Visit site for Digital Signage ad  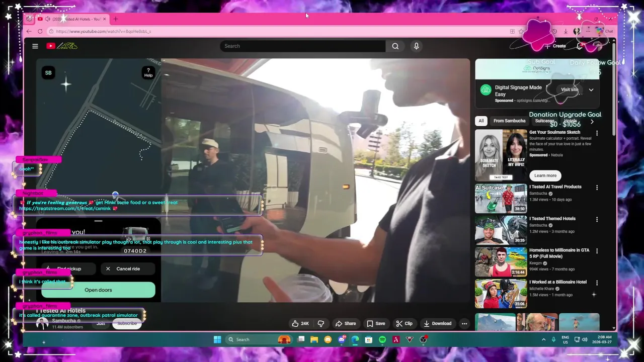(570, 89)
